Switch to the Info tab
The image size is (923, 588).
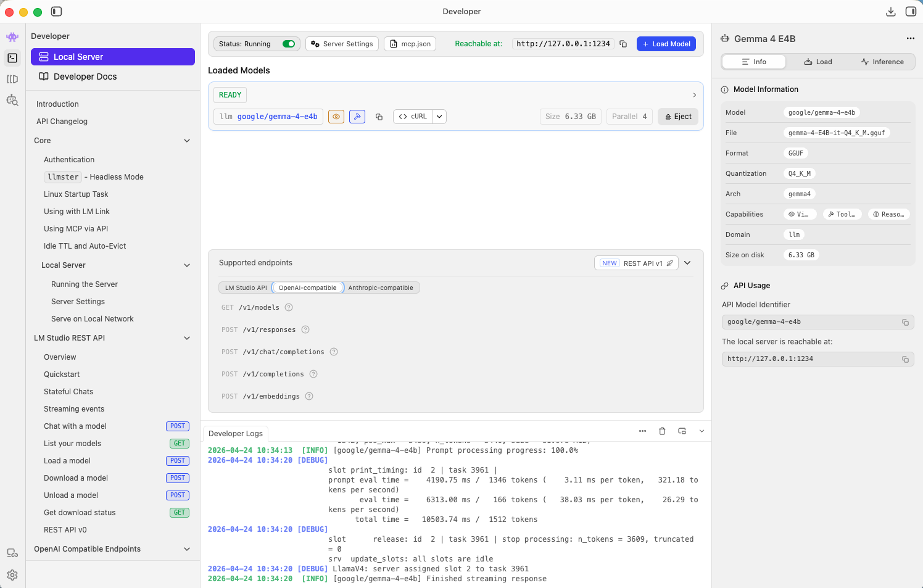(x=754, y=62)
